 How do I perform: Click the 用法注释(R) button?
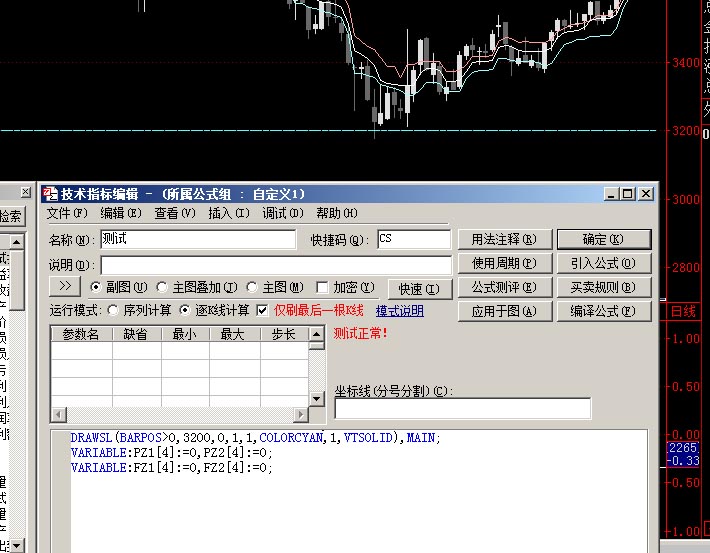pyautogui.click(x=504, y=239)
